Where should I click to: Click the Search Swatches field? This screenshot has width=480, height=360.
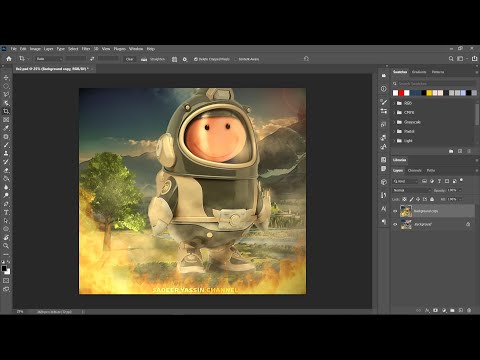[435, 83]
